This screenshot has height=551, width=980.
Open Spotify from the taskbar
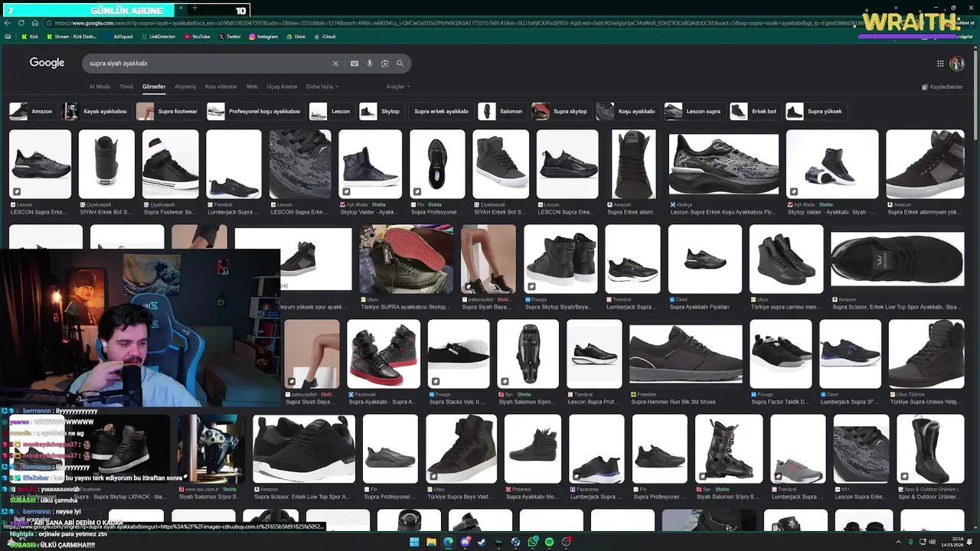pos(549,542)
